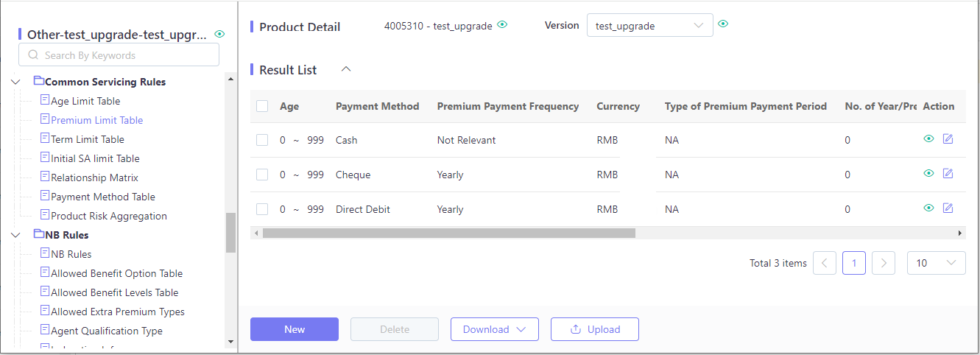This screenshot has width=980, height=355.
Task: Click the Common Servicing Rules folder icon
Action: [39, 81]
